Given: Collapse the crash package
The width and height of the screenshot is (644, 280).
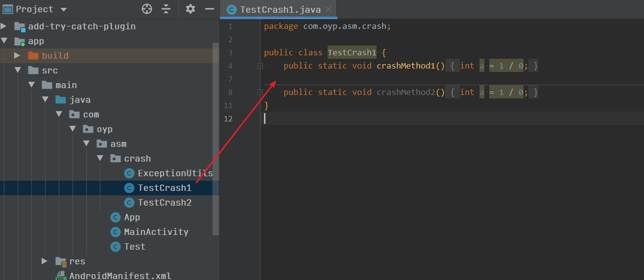Looking at the screenshot, I should pyautogui.click(x=100, y=159).
